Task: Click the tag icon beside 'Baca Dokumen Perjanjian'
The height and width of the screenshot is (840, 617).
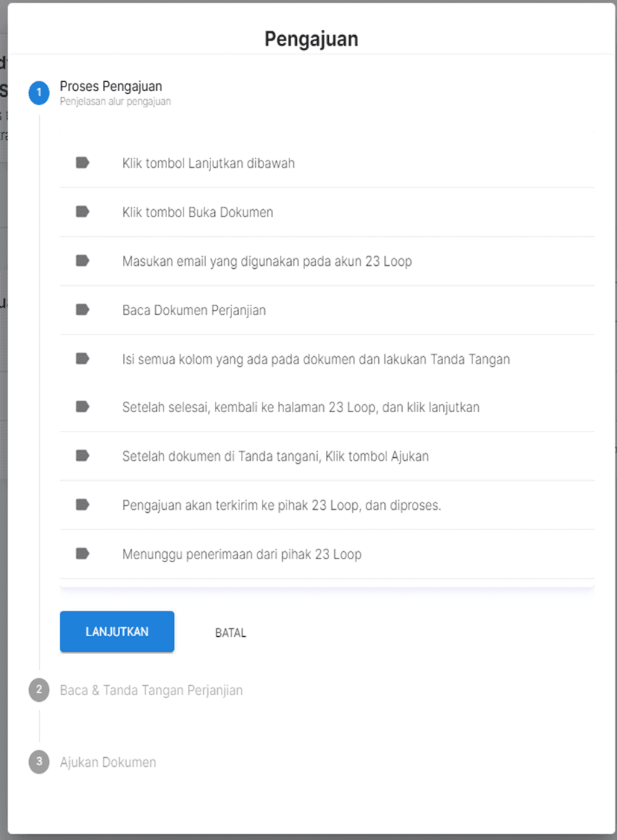Action: click(82, 309)
